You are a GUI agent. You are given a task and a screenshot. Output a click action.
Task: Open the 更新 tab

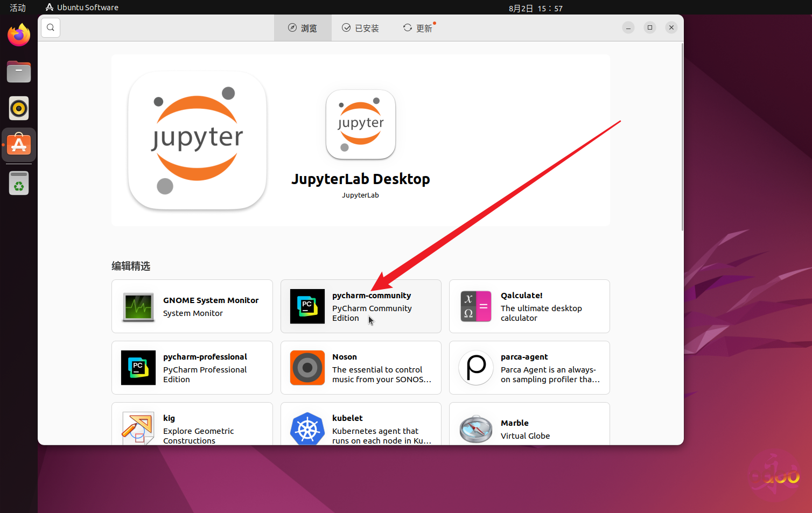(419, 28)
